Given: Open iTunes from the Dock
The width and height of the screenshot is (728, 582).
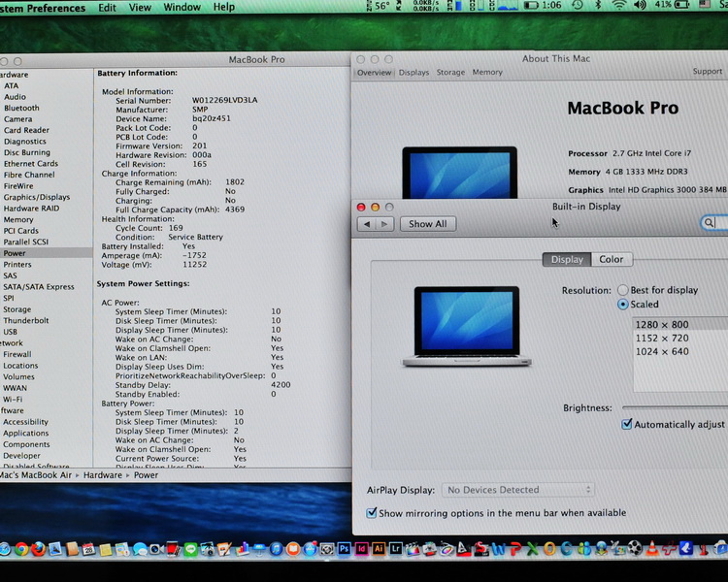Looking at the screenshot, I should 276,550.
